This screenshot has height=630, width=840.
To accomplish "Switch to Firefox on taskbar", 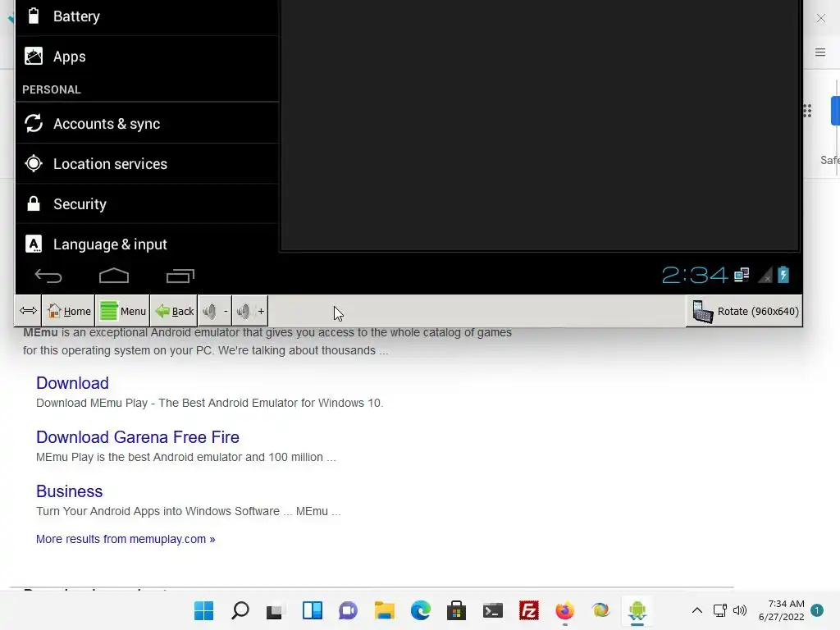I will [564, 610].
